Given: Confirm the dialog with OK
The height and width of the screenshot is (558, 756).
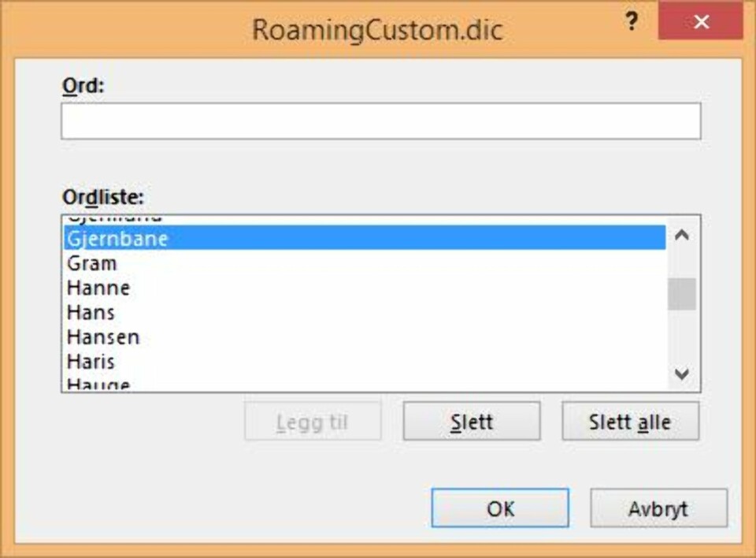Looking at the screenshot, I should click(500, 508).
